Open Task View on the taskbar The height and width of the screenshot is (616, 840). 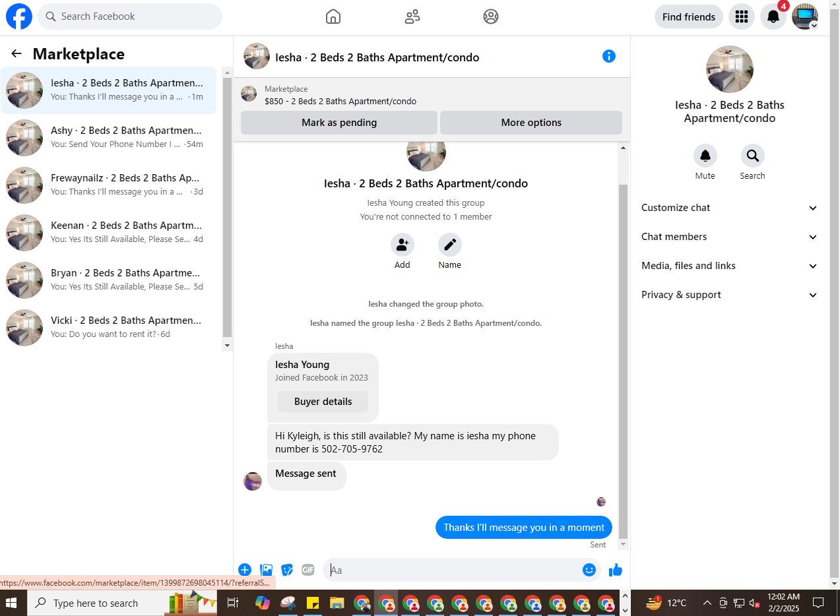[x=232, y=603]
